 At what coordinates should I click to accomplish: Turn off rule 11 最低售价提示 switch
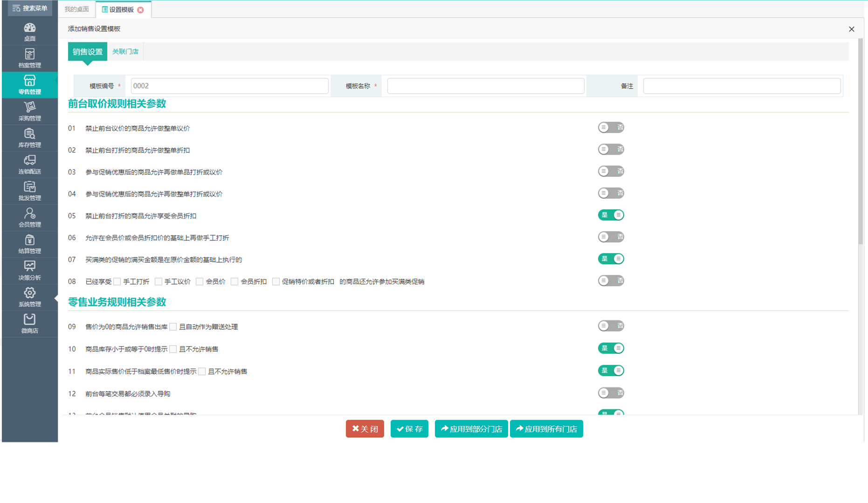611,370
